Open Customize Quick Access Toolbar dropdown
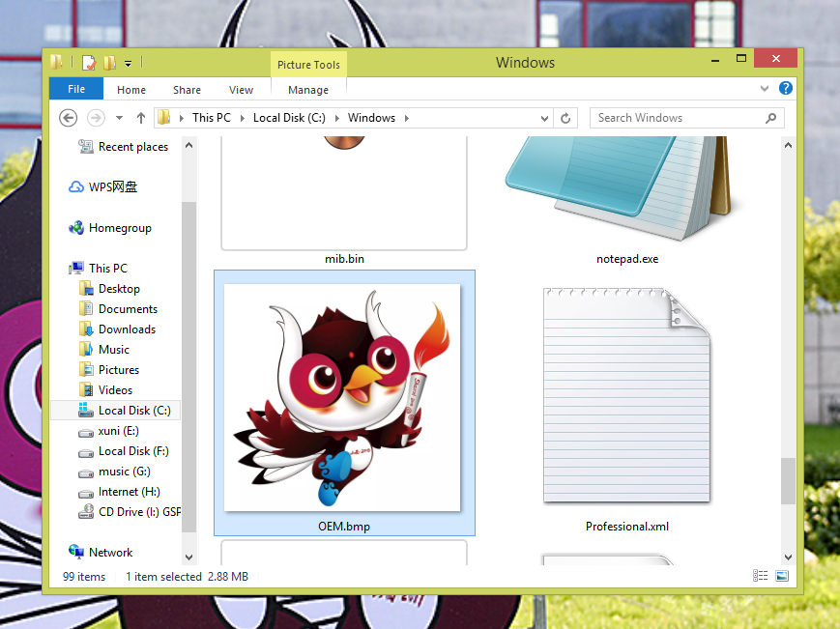This screenshot has height=629, width=840. 127,62
